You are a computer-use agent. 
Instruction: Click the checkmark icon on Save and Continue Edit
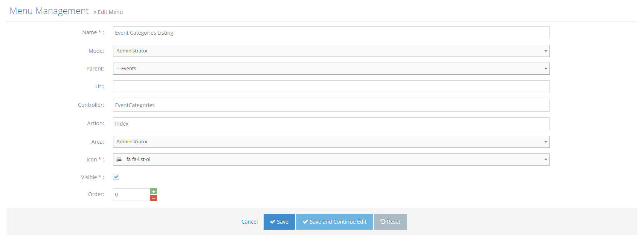pos(305,221)
